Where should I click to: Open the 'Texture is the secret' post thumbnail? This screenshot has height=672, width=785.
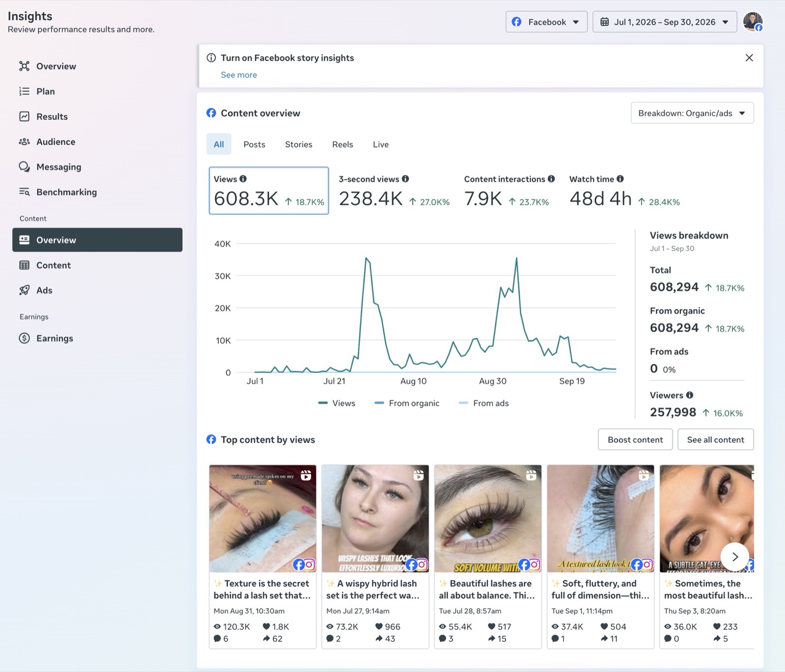click(x=262, y=518)
